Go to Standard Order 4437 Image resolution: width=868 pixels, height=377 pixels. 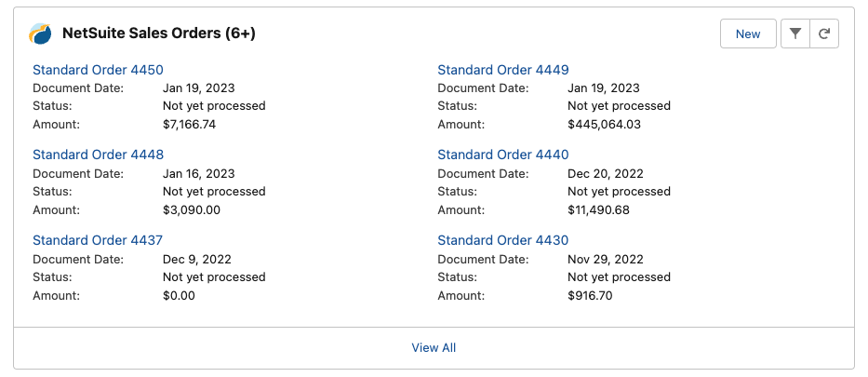[98, 240]
